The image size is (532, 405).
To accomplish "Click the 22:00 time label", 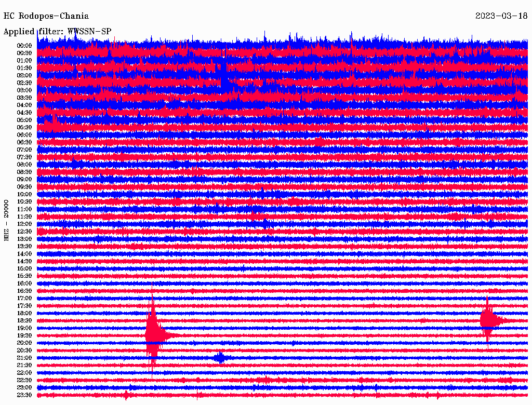I will 24,373.
